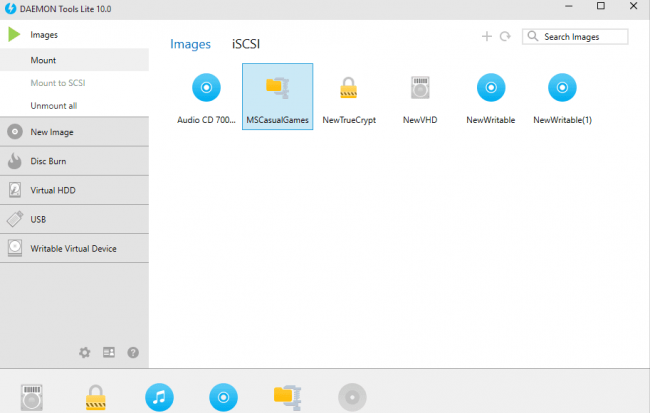Select the MSCasualGames archive image

pos(277,97)
